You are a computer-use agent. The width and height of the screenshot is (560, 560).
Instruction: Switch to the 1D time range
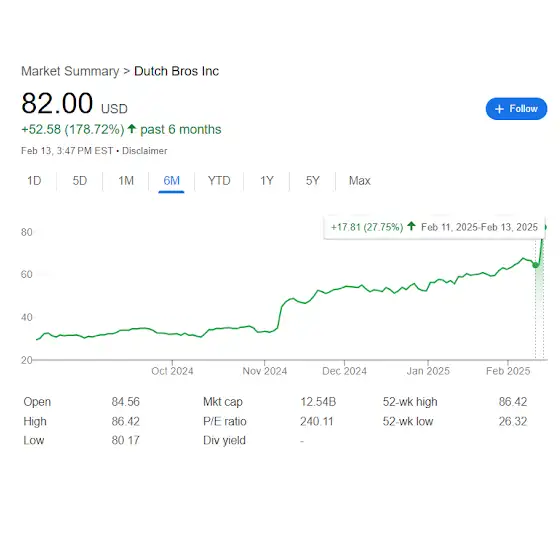pos(34,181)
